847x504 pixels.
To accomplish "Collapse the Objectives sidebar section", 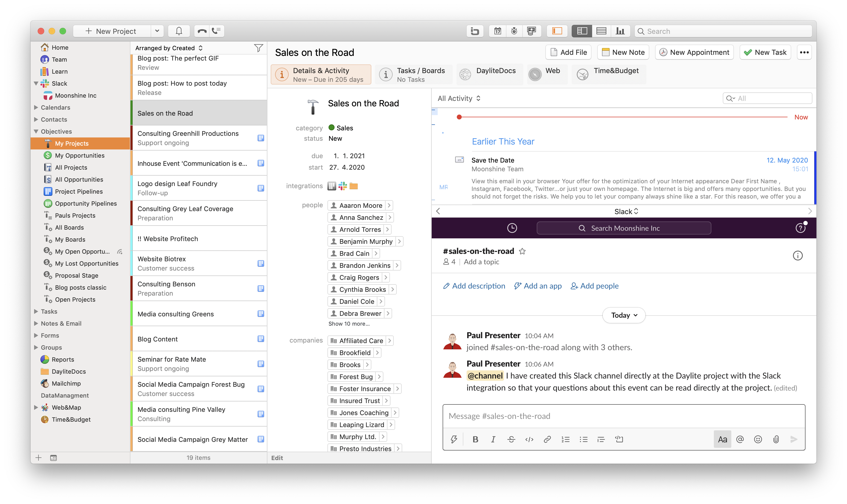I will click(36, 131).
